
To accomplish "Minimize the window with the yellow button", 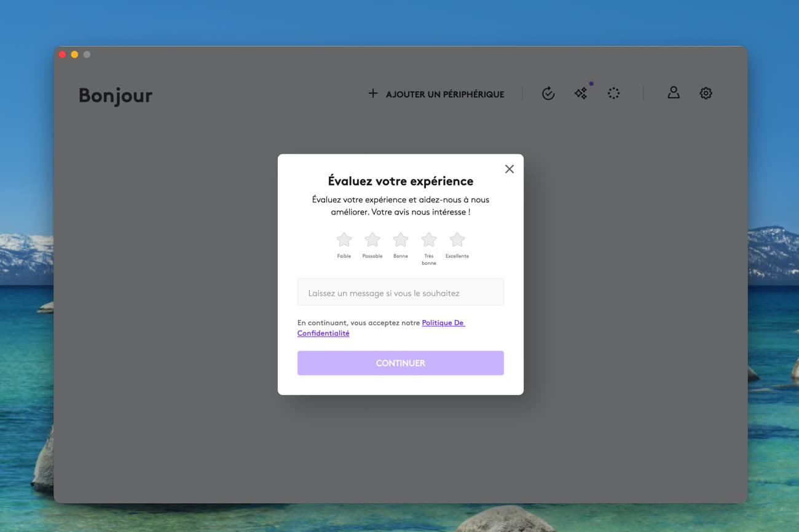I will pos(74,55).
